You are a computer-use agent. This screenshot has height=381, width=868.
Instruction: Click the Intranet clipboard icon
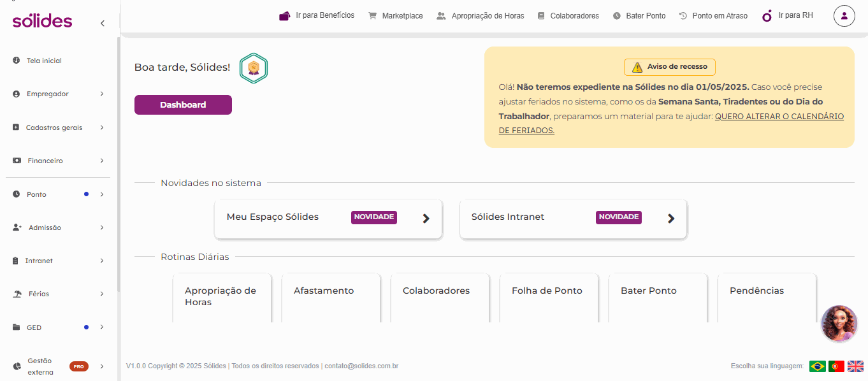[x=17, y=261]
